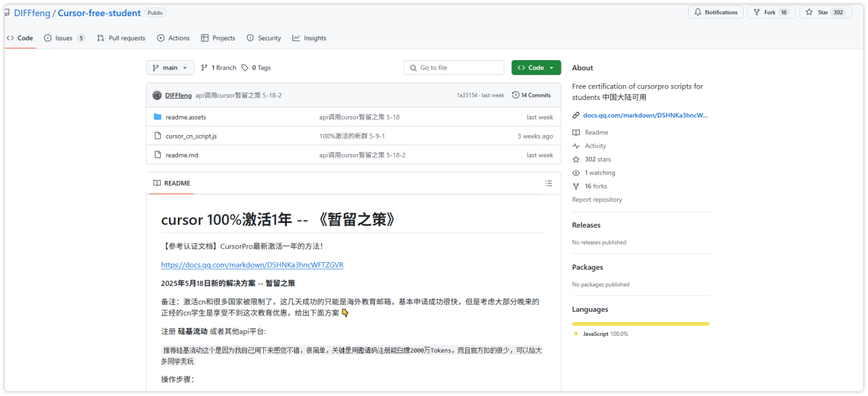
Task: Click the Activity pulse icon
Action: coord(576,146)
